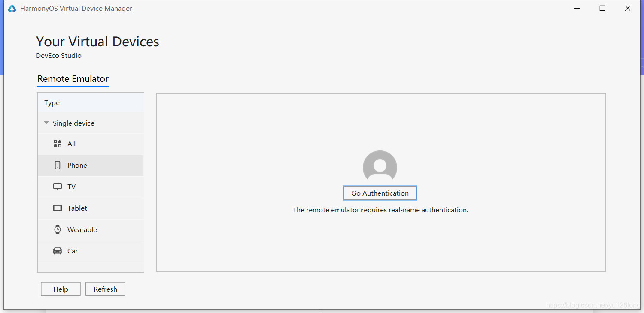
Task: Click the Wearable watch icon
Action: [x=58, y=229]
